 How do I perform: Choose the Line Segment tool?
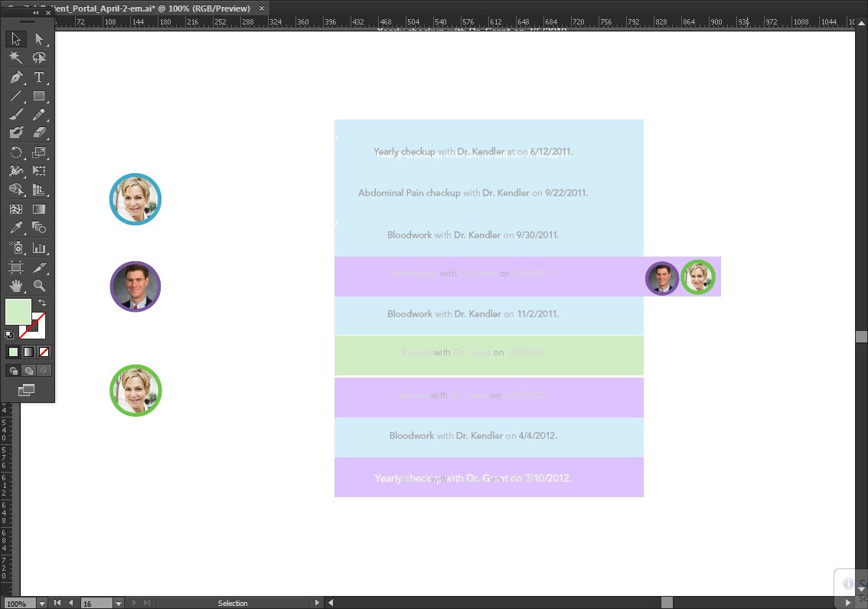click(15, 96)
